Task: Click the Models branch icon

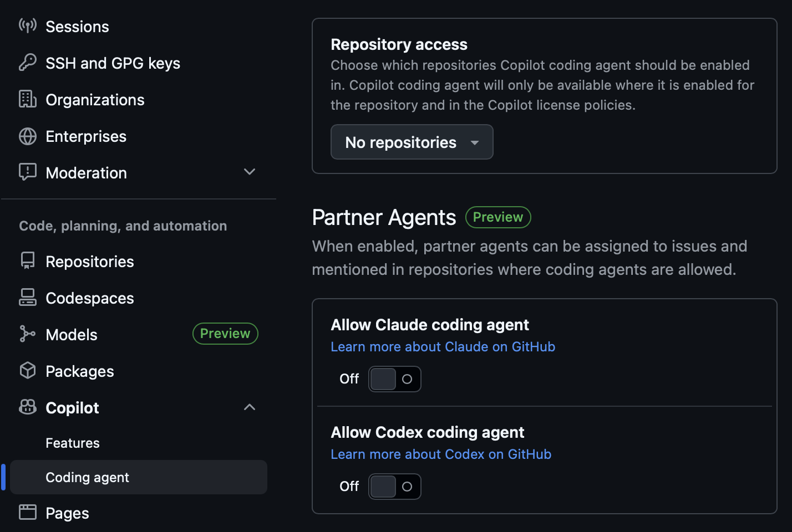Action: pos(27,334)
